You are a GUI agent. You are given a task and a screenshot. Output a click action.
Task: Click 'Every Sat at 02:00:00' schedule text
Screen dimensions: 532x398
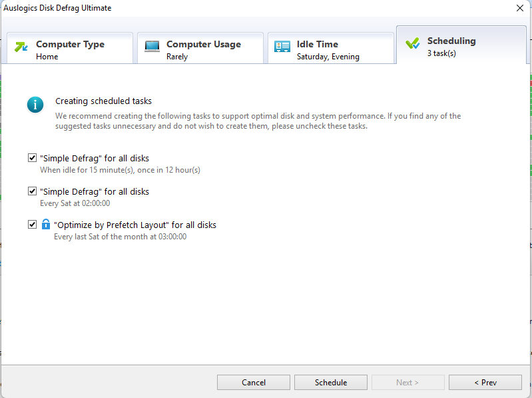pyautogui.click(x=75, y=203)
